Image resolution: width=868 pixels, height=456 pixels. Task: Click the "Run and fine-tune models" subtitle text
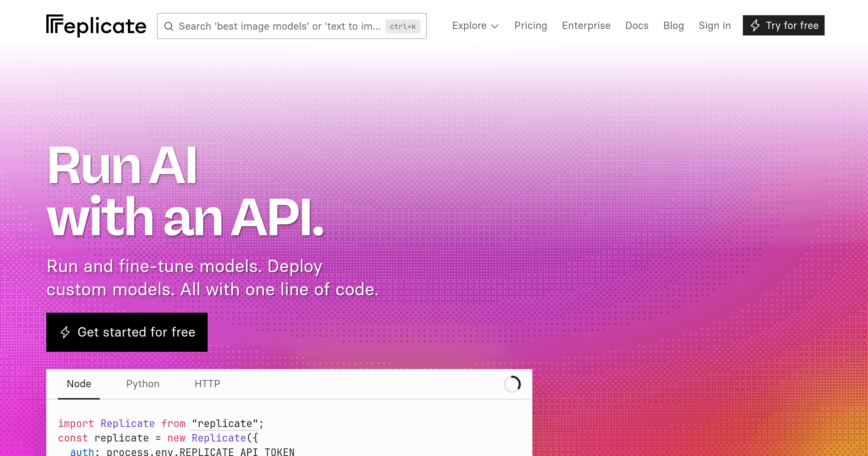[x=213, y=278]
